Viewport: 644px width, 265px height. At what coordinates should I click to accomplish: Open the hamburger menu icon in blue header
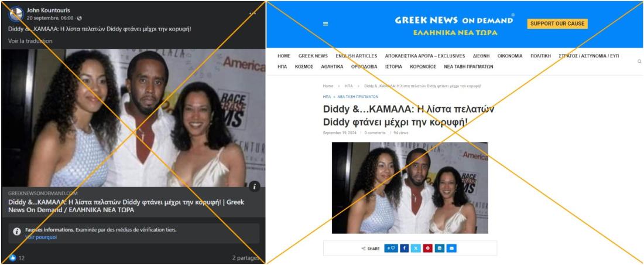pos(326,24)
